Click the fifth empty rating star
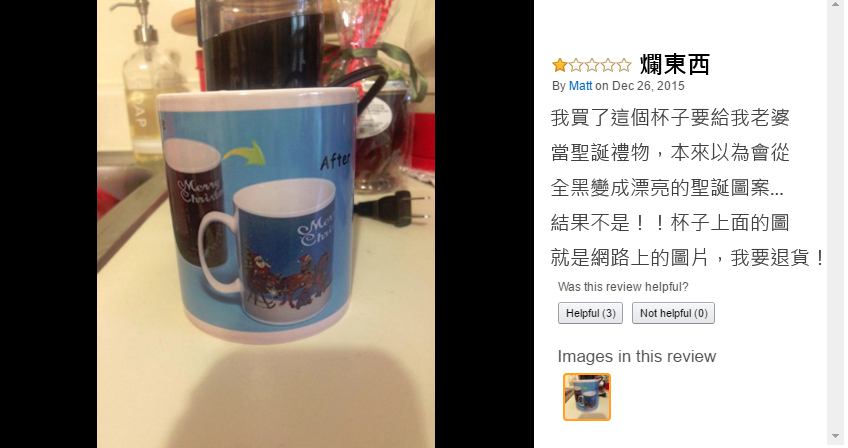The image size is (848, 448). click(624, 65)
